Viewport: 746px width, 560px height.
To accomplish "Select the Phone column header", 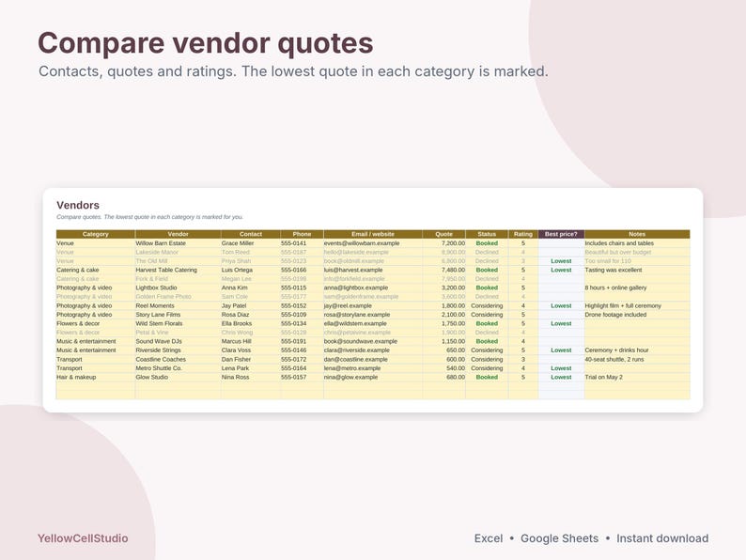I will 303,234.
